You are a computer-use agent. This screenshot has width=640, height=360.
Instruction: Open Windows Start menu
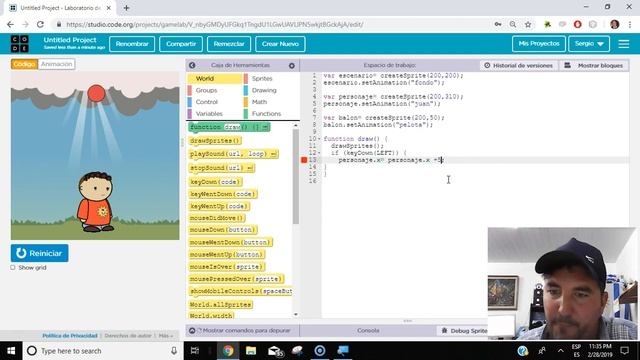(11, 351)
